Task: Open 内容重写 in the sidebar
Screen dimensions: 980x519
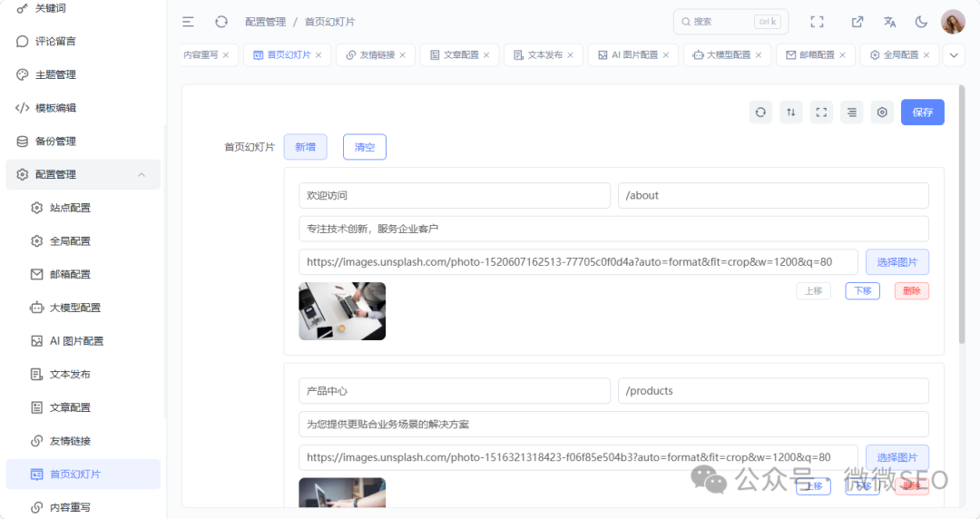Action: tap(83, 507)
